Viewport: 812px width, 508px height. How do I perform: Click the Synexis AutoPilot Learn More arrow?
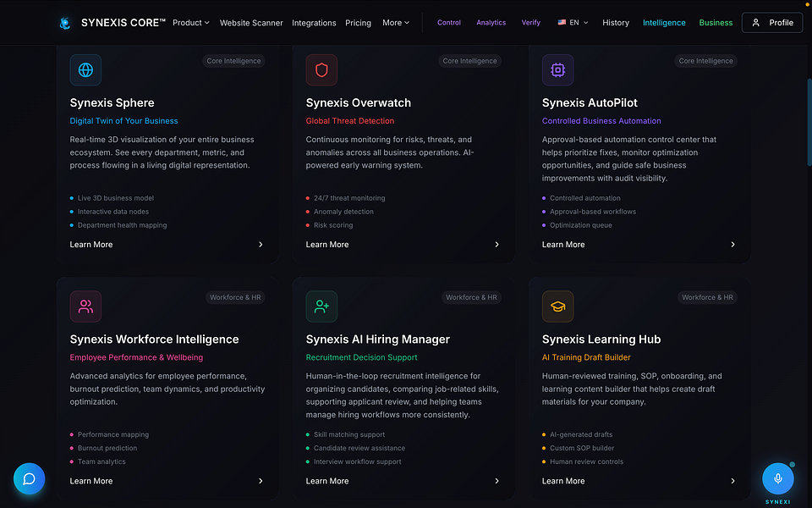pyautogui.click(x=732, y=245)
